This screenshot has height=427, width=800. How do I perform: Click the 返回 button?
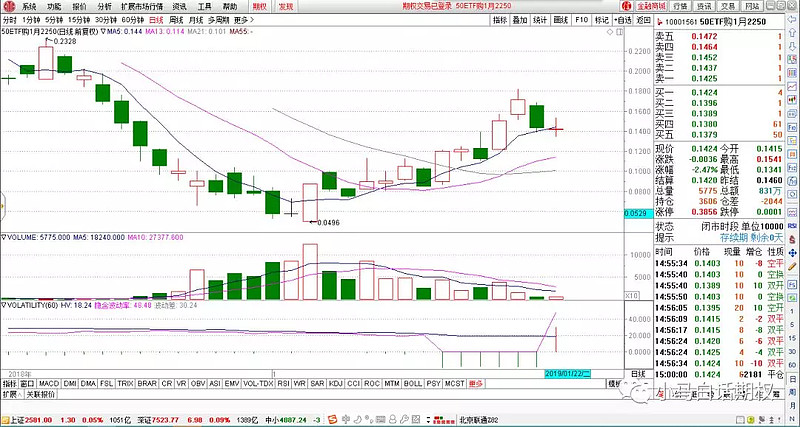(643, 20)
